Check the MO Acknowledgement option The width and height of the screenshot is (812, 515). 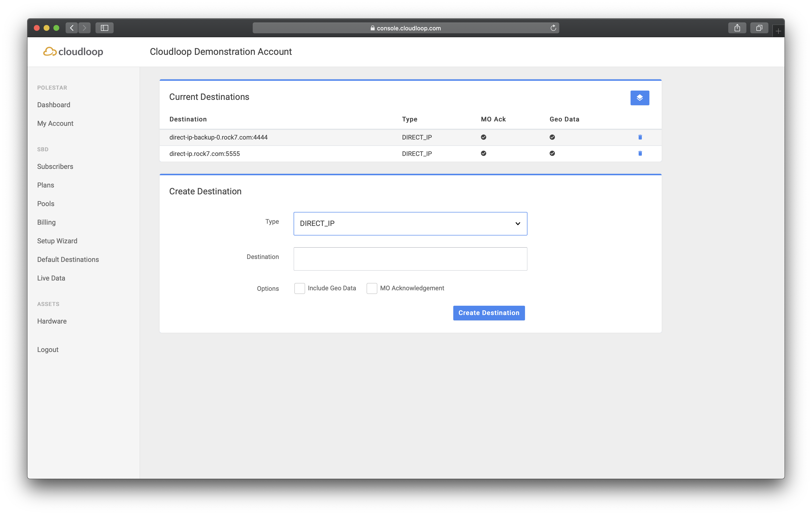tap(372, 288)
